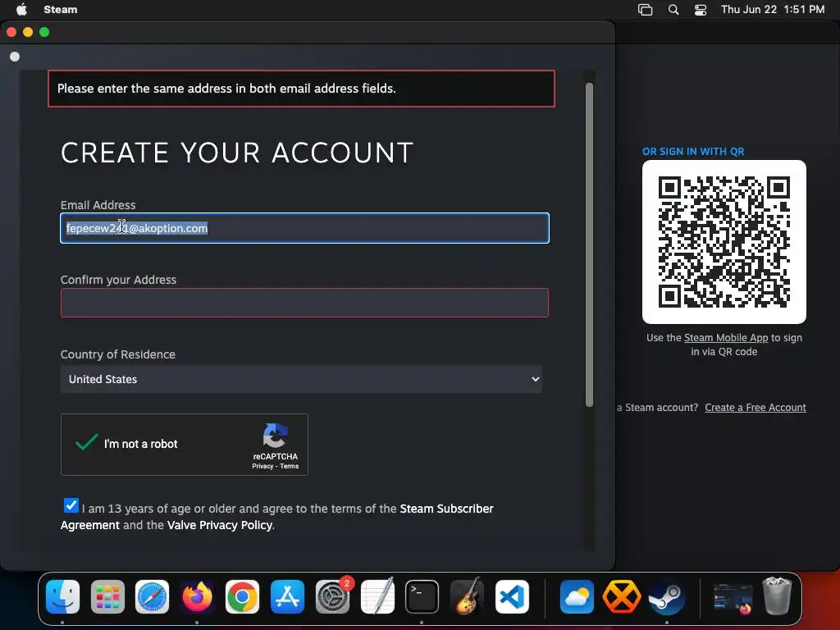Click Create a Free Account link
840x630 pixels.
[x=756, y=407]
